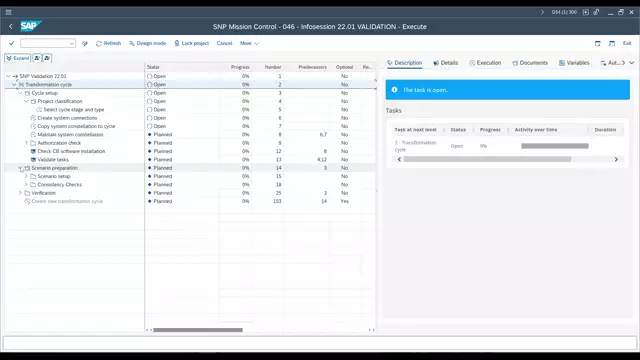Open the command field dropdown arrow
The height and width of the screenshot is (360, 640).
point(72,43)
